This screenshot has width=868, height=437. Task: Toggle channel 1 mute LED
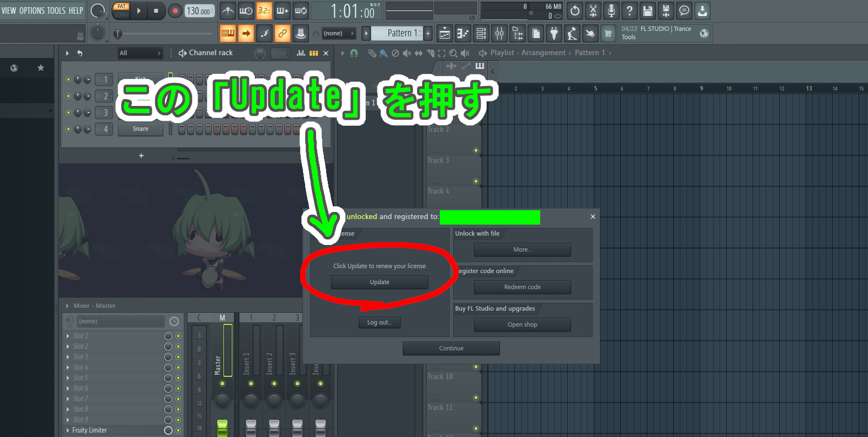pyautogui.click(x=68, y=79)
